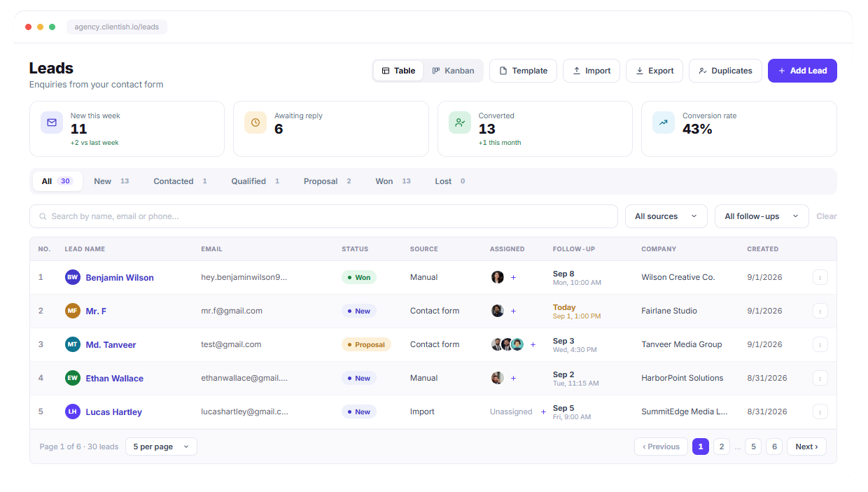The width and height of the screenshot is (868, 492).
Task: Click the Add Lead button
Action: [802, 71]
